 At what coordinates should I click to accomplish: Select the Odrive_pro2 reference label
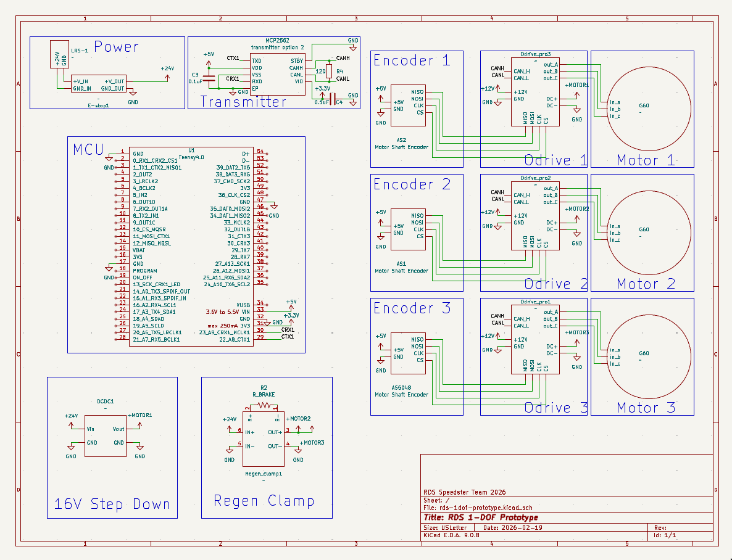click(x=536, y=178)
